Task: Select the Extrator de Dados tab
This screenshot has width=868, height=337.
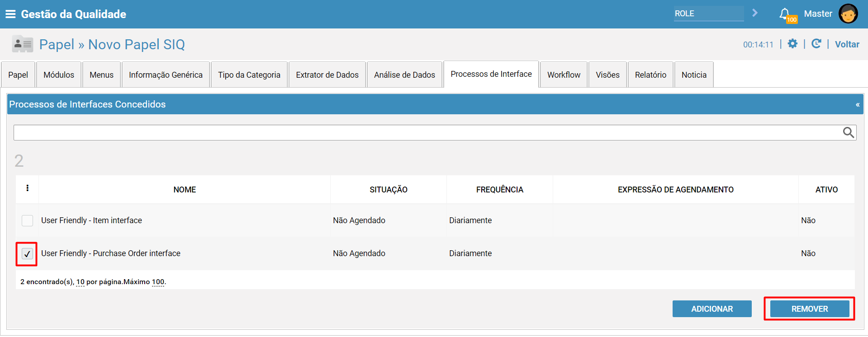Action: (x=327, y=75)
